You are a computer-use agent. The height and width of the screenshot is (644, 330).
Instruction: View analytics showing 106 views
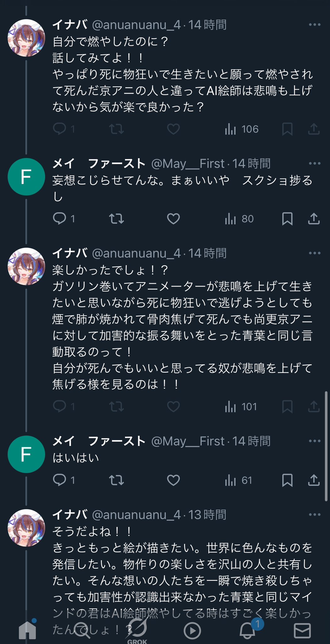pos(242,129)
